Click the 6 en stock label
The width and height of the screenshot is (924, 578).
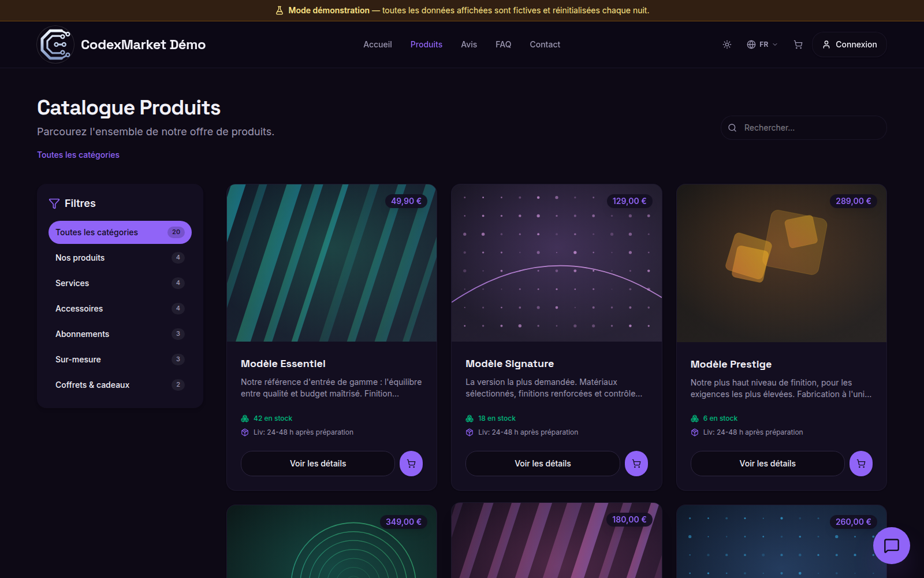tap(720, 418)
